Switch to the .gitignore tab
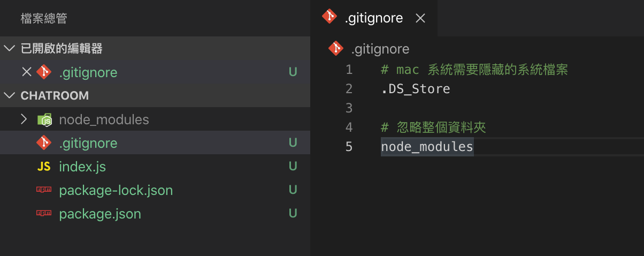644x256 pixels. click(374, 18)
